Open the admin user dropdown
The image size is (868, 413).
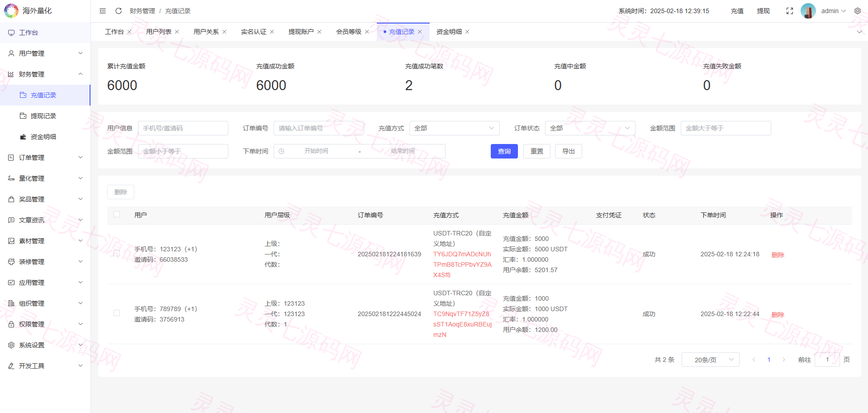tap(834, 11)
